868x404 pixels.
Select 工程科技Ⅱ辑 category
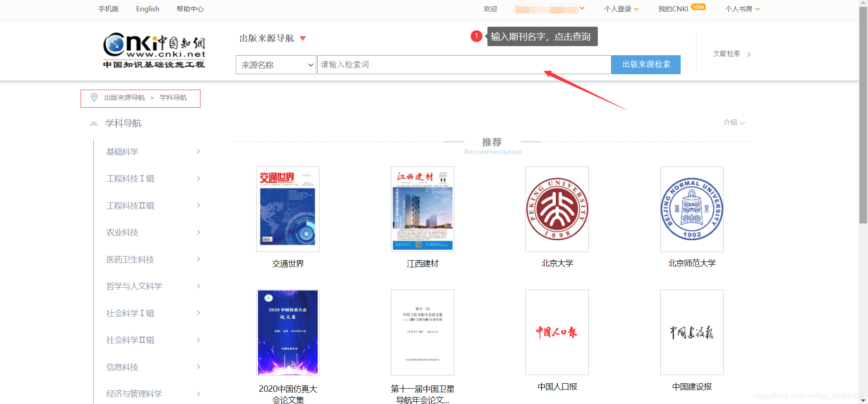point(130,206)
